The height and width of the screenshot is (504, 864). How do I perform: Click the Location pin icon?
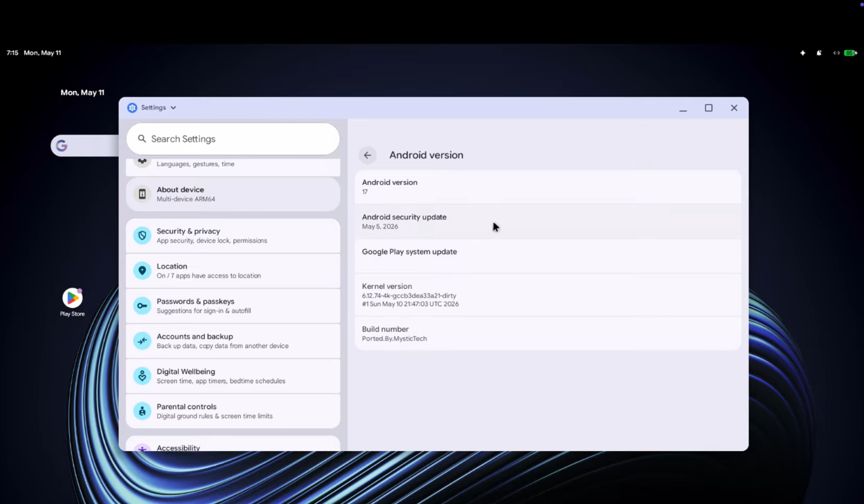pos(142,271)
